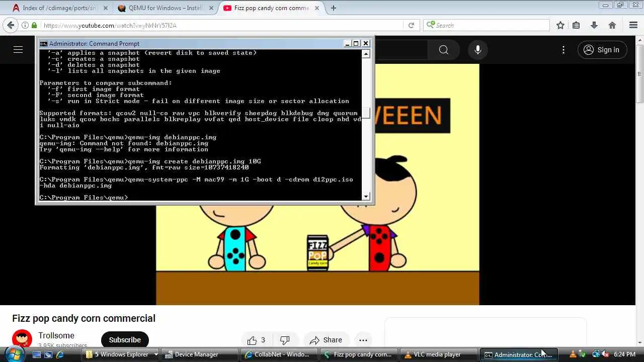The image size is (644, 362).
Task: Open the muted volume tray icon
Action: [x=605, y=354]
